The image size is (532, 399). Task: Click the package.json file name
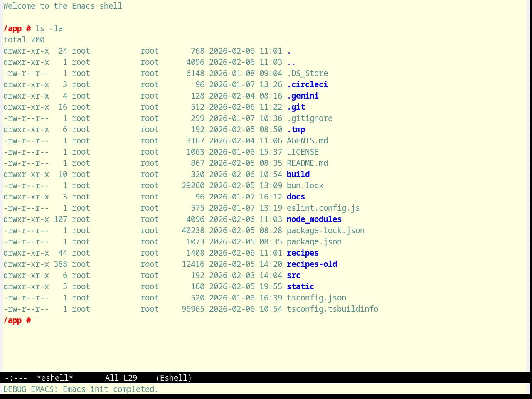tap(314, 242)
